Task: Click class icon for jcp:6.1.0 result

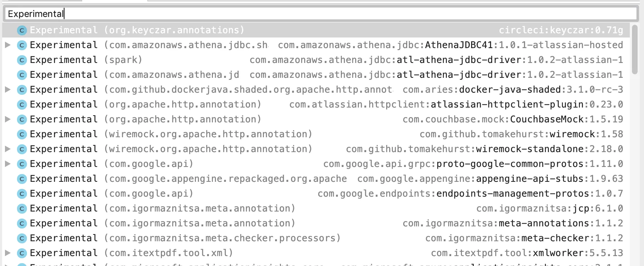Action: click(x=22, y=209)
